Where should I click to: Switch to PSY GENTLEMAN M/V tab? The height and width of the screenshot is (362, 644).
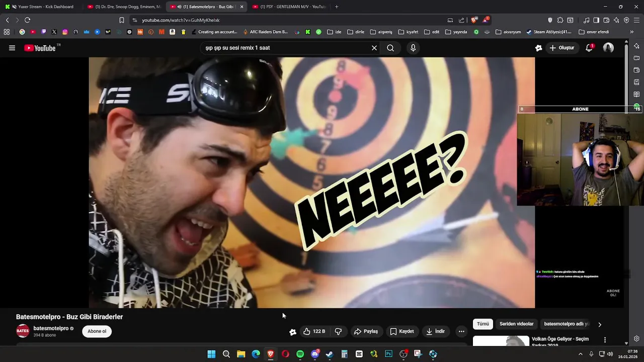289,7
